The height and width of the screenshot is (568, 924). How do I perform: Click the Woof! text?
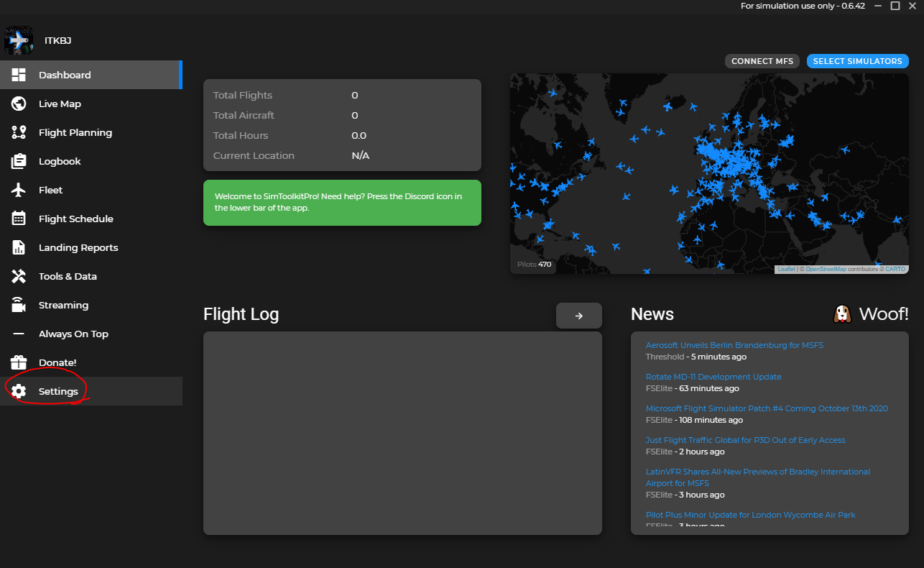(x=884, y=314)
